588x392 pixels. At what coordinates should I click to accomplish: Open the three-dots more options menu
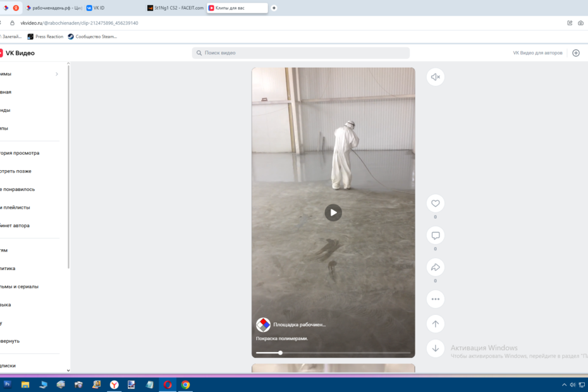[435, 299]
